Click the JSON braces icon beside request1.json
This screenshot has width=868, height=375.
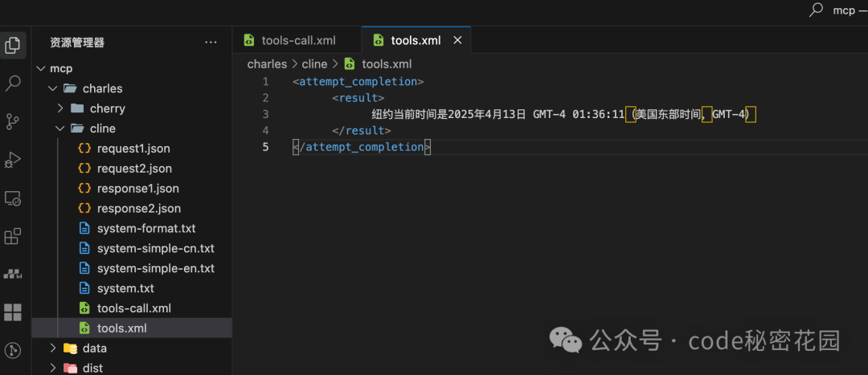[84, 149]
